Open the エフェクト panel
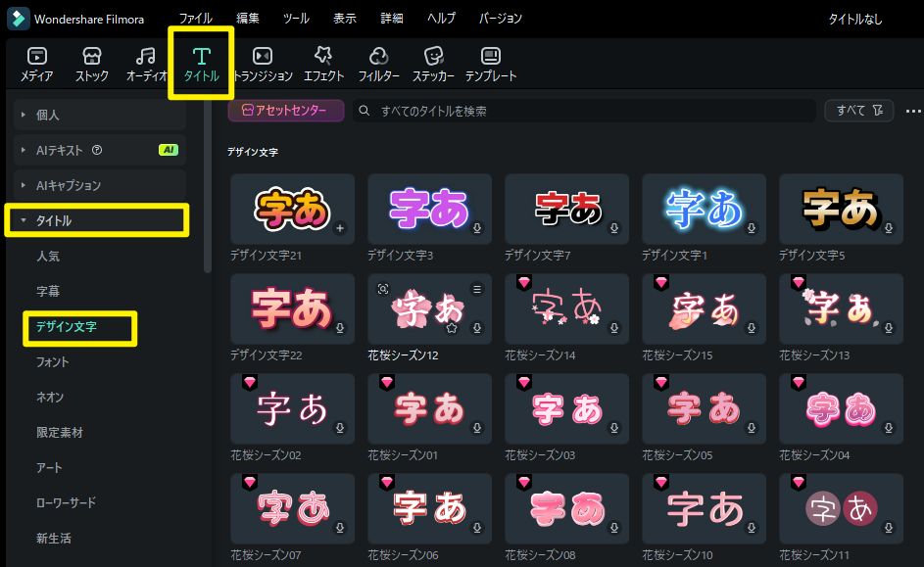Screen dimensions: 924x567 323,63
